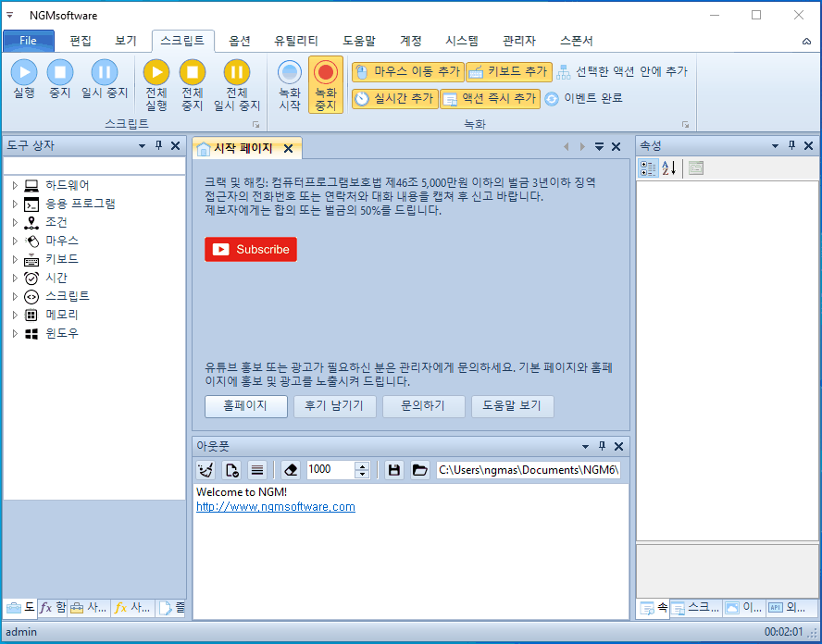Open the 계정 ribbon tab
The width and height of the screenshot is (822, 644).
click(411, 41)
